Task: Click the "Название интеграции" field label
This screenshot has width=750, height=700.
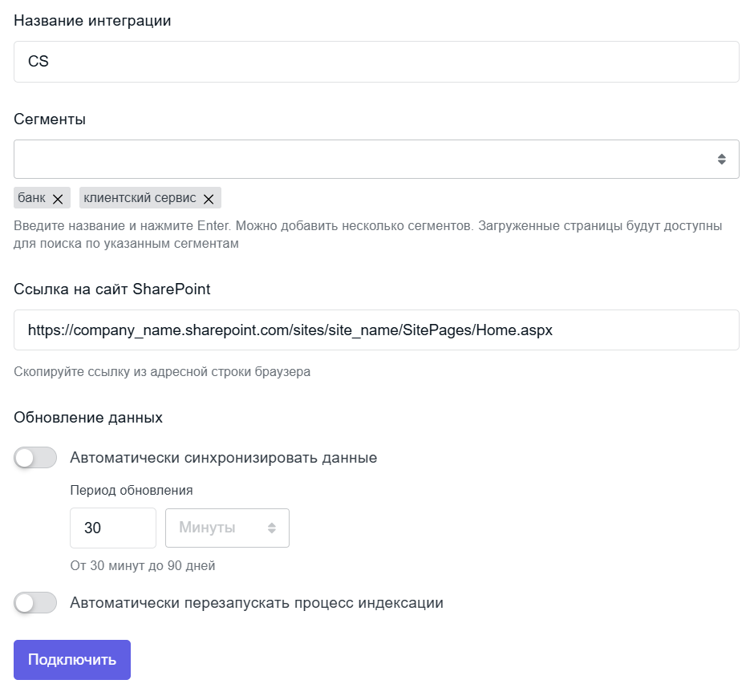Action: [92, 21]
